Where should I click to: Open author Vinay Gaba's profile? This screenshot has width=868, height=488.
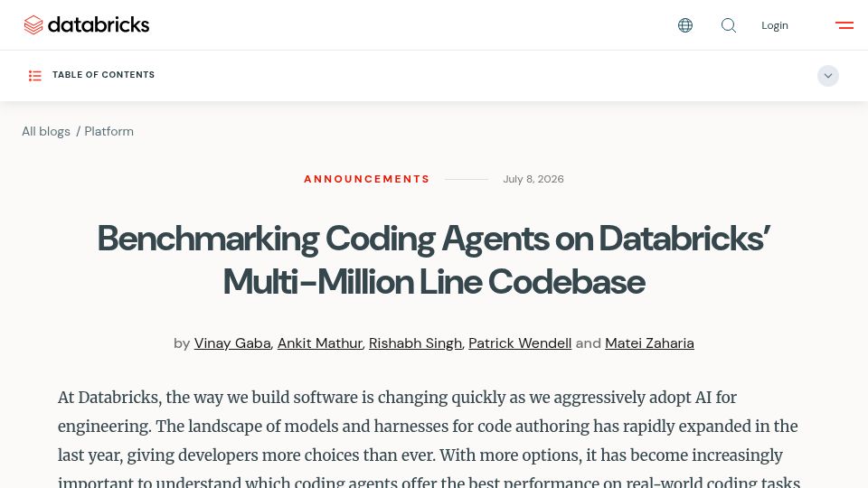[232, 343]
